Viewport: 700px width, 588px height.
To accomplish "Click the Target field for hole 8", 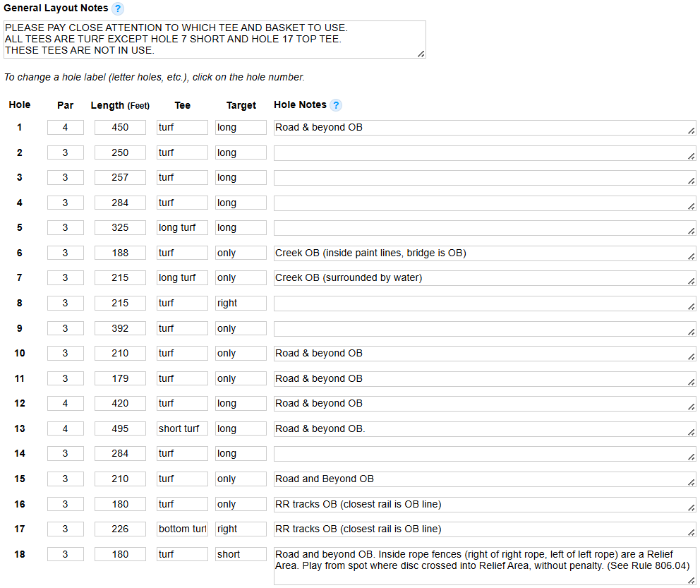I will click(x=241, y=303).
